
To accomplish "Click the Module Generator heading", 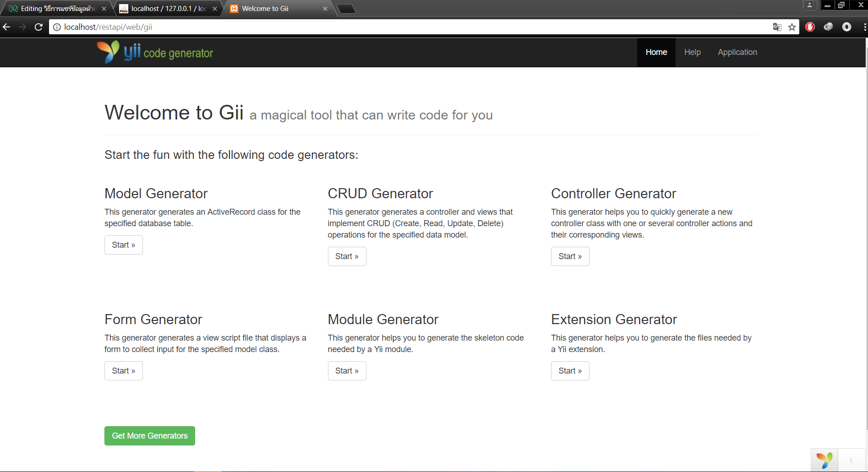I will [x=383, y=320].
